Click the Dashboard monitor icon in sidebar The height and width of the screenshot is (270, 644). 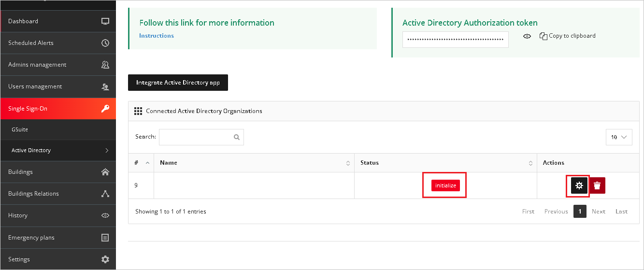pyautogui.click(x=105, y=21)
